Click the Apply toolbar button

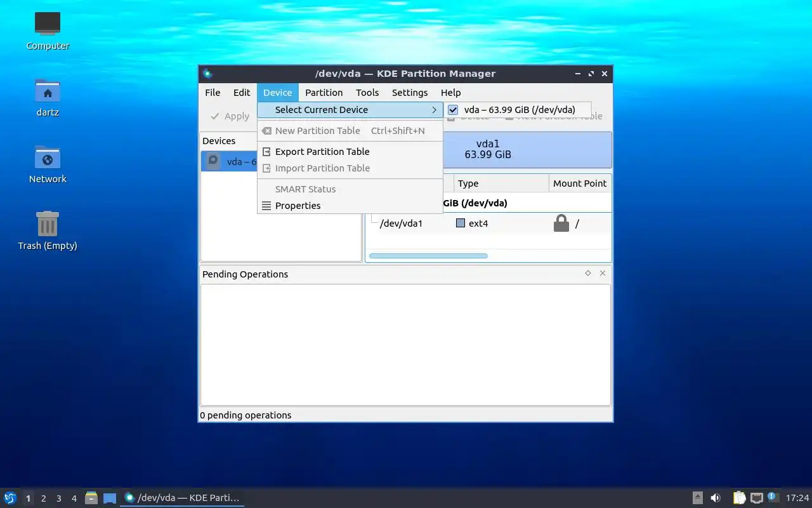coord(230,116)
